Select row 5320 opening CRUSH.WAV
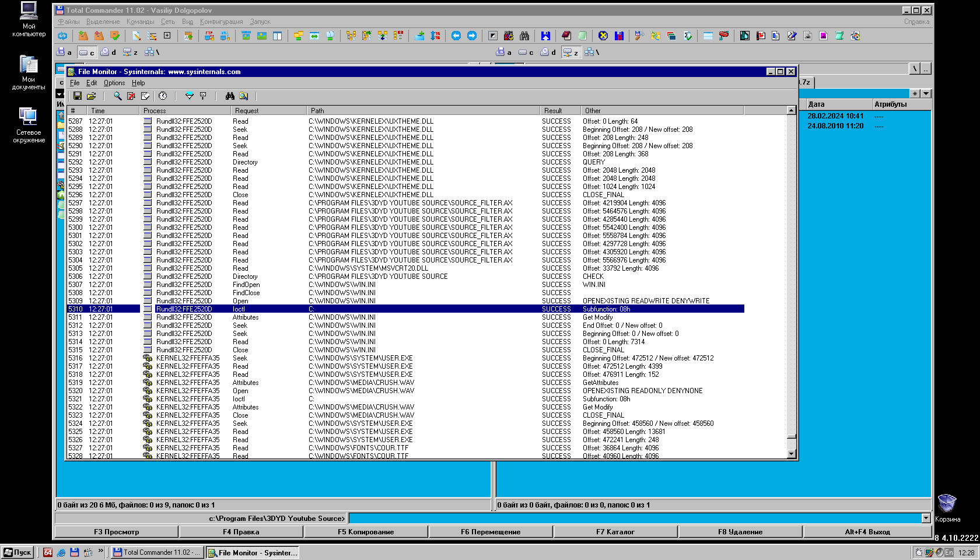980x560 pixels. point(405,391)
